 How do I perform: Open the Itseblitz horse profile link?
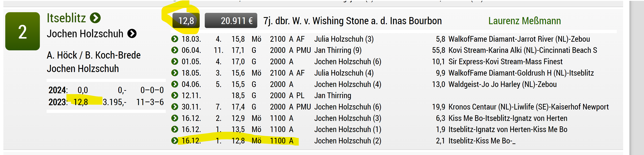66,18
